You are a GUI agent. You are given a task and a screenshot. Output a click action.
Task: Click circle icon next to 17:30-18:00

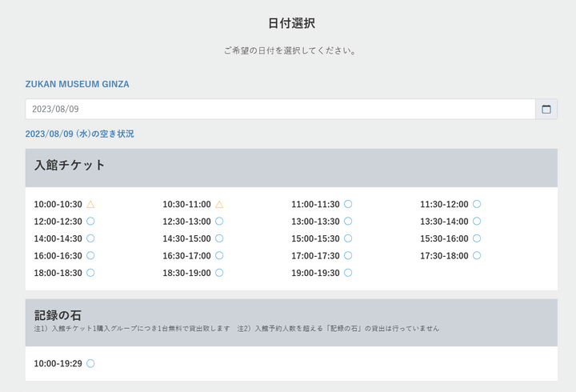477,255
